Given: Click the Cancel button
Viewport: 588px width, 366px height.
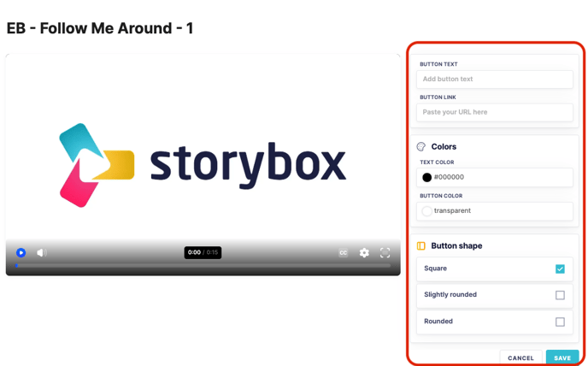Looking at the screenshot, I should tap(520, 357).
